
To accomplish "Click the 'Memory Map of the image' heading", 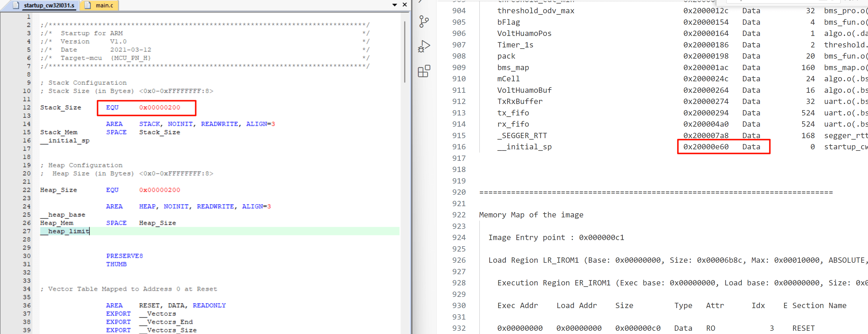I will point(531,215).
